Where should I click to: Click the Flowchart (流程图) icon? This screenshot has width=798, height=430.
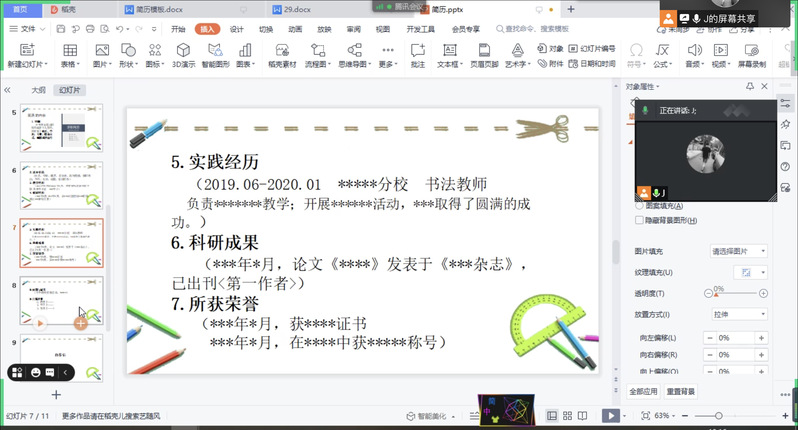[x=317, y=50]
